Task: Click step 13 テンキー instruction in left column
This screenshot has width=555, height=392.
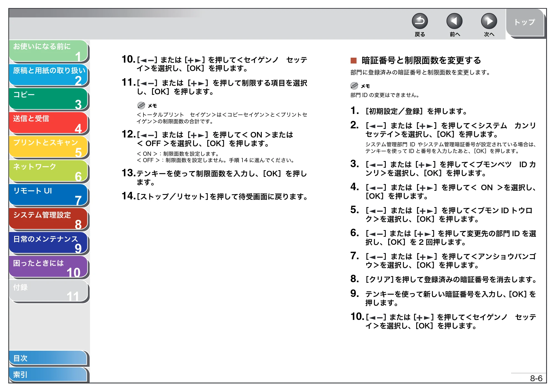Action: pos(222,178)
